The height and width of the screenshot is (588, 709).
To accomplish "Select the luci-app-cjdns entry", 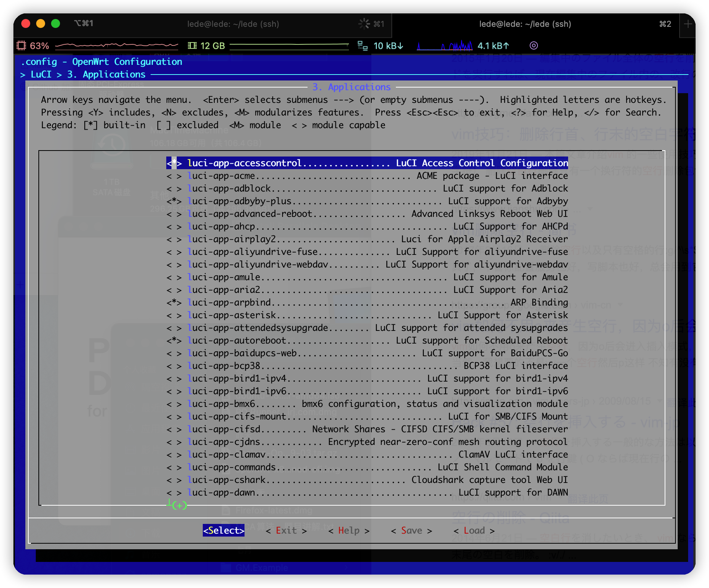I will point(367,442).
